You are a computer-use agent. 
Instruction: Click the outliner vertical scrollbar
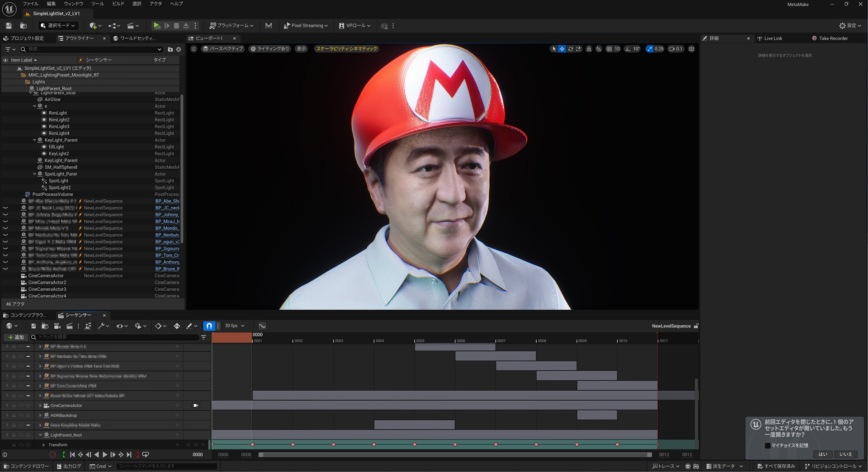point(181,170)
